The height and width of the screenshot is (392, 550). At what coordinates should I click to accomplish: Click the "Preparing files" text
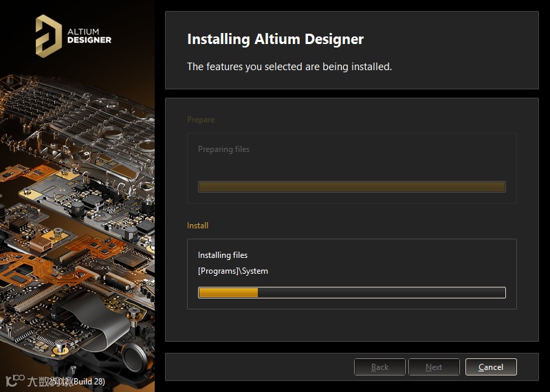(x=224, y=149)
